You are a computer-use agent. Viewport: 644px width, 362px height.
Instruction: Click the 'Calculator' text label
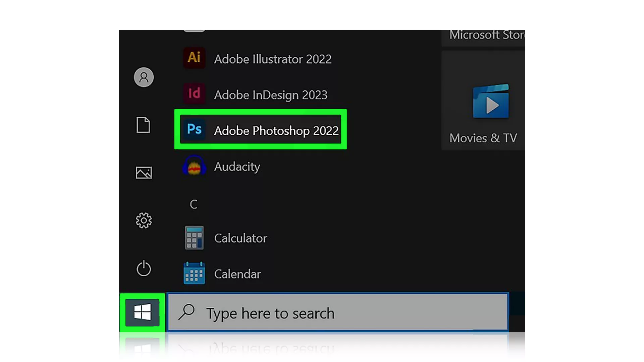(240, 238)
